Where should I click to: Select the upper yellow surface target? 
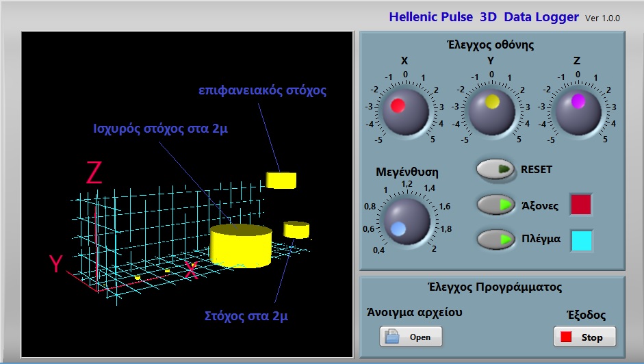[x=281, y=180]
